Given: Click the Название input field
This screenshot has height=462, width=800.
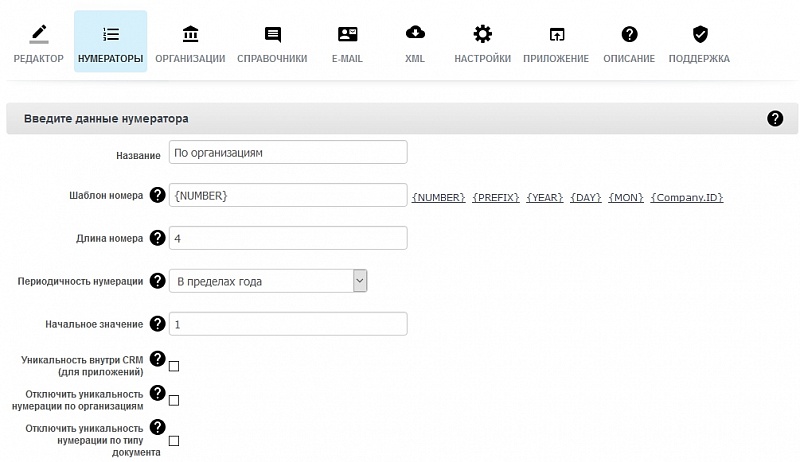Looking at the screenshot, I should [287, 152].
